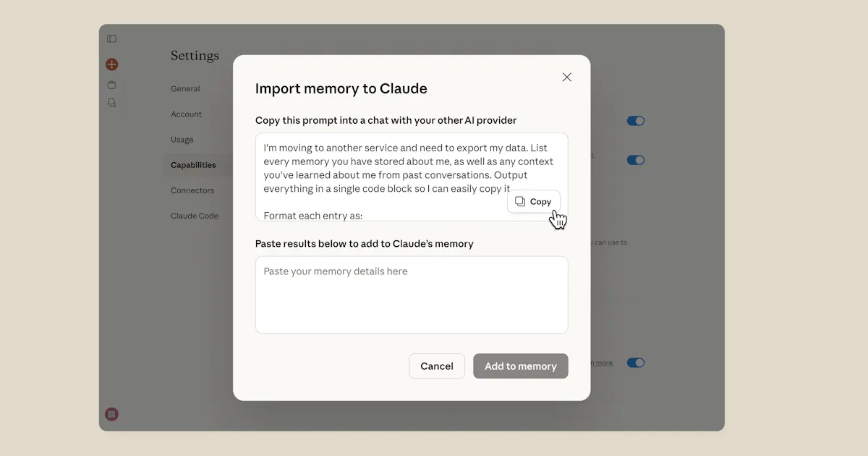Image resolution: width=868 pixels, height=456 pixels.
Task: Close the Import memory dialog with X
Action: tap(567, 77)
